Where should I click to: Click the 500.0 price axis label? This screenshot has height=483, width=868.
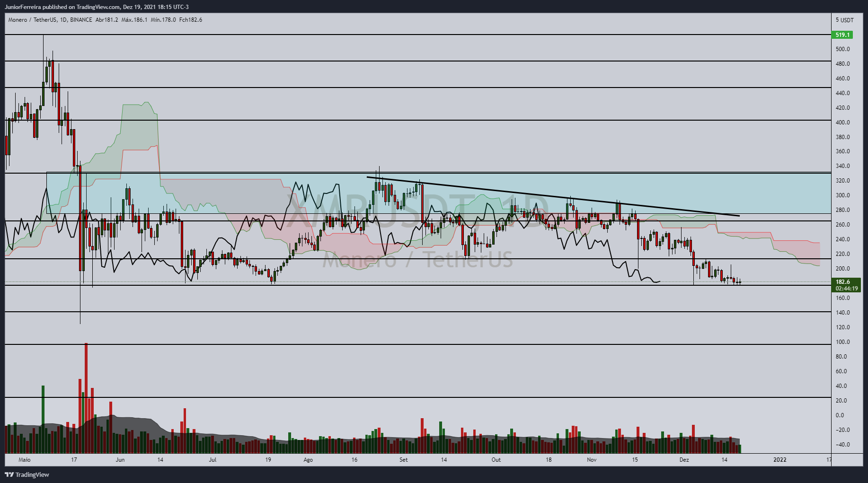click(x=842, y=49)
